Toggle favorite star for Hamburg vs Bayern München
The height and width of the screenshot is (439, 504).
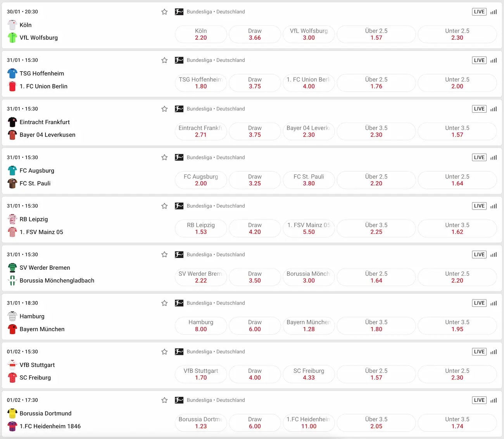point(164,303)
